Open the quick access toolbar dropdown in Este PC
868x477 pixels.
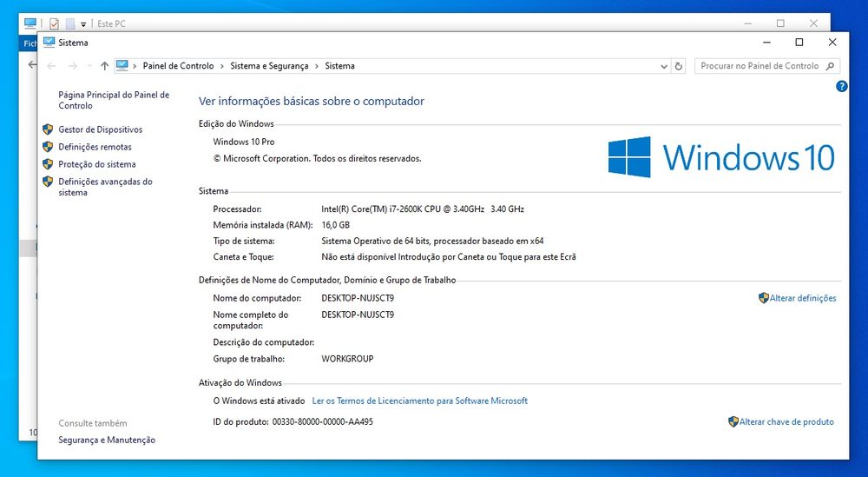(83, 24)
